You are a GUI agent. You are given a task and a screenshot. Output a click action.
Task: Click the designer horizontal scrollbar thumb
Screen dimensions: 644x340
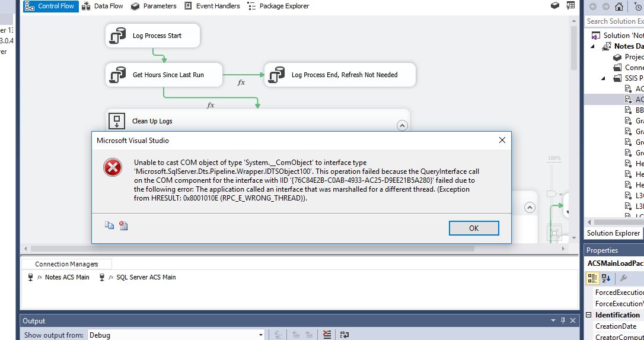pos(253,249)
